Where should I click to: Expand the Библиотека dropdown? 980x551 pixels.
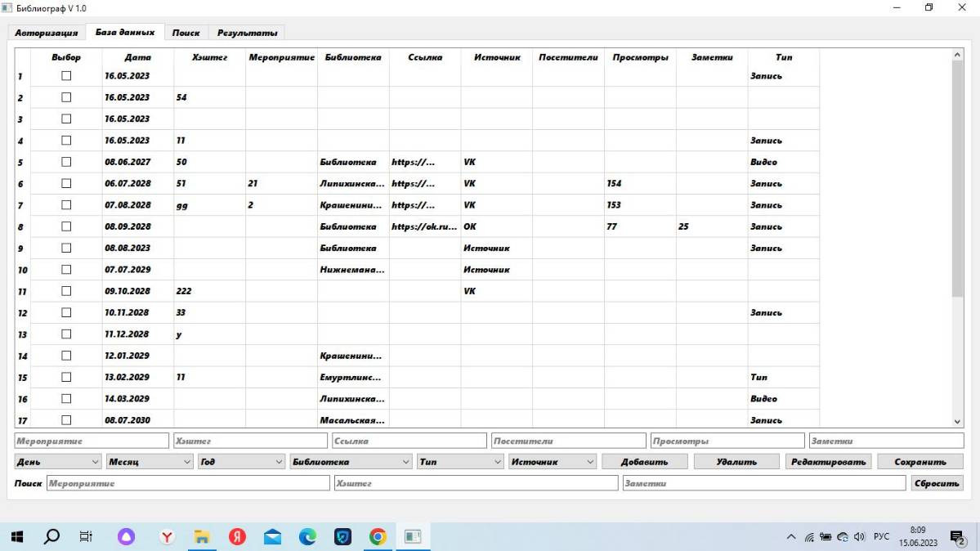pos(351,460)
